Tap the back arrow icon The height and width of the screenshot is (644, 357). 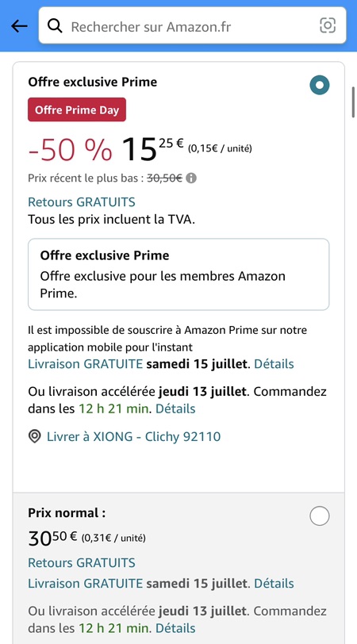click(19, 26)
